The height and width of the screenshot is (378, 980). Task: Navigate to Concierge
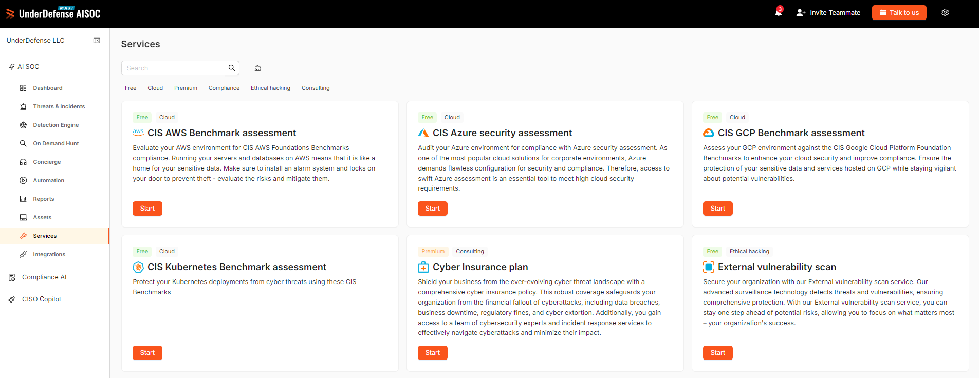pos(47,162)
